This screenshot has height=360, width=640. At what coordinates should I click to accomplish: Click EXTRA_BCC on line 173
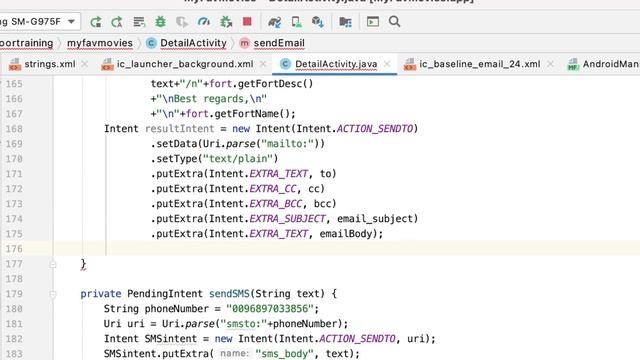pos(276,204)
